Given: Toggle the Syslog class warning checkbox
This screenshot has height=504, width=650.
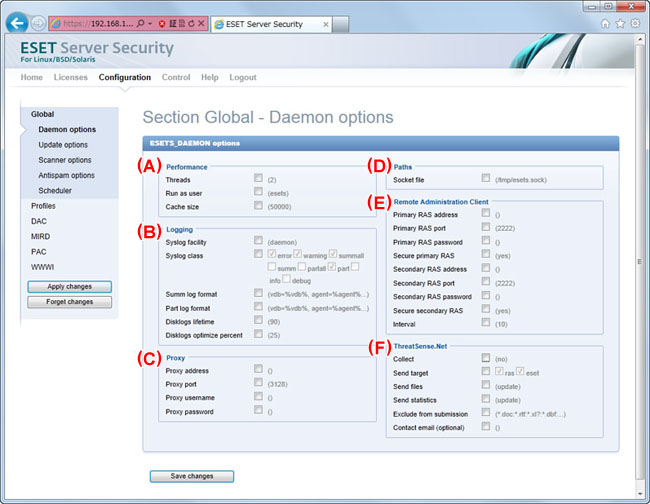Looking at the screenshot, I should 298,254.
